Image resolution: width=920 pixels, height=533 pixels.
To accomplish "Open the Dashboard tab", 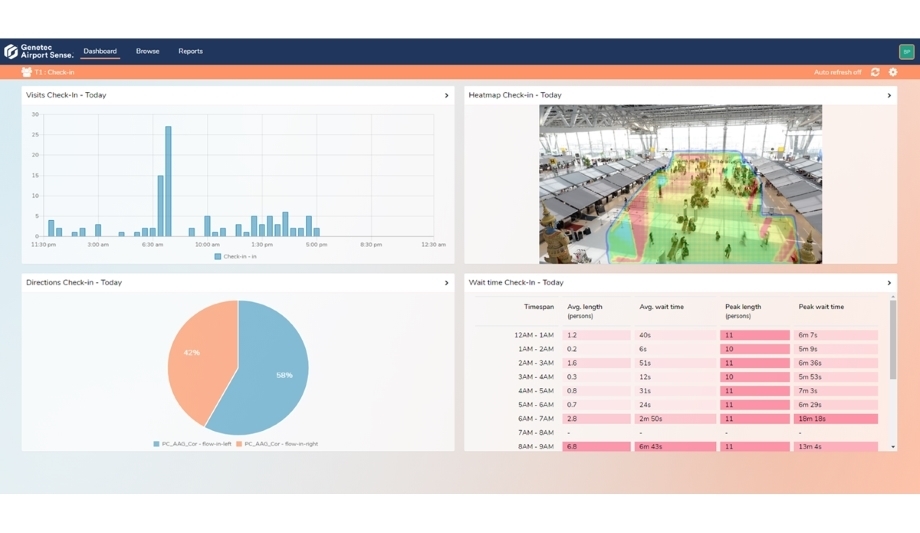I will coord(100,51).
